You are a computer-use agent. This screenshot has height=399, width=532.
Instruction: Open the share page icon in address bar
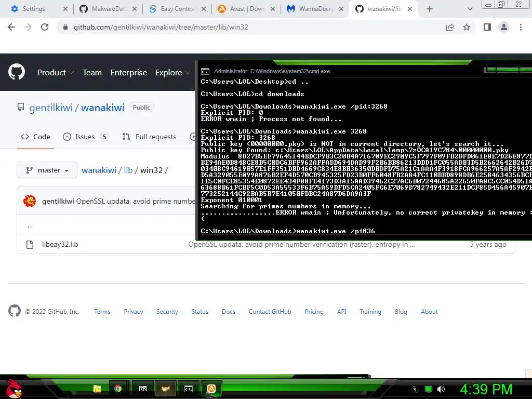[x=450, y=27]
